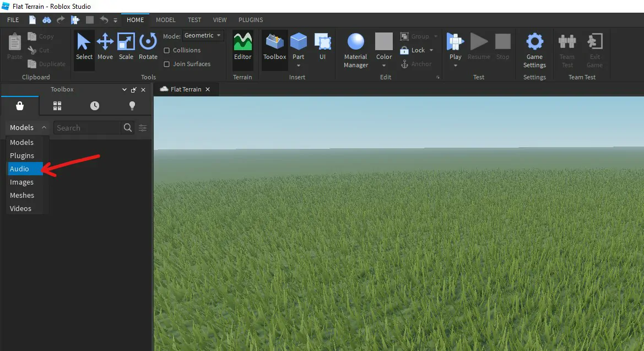
Task: Activate the Rotate tool
Action: pyautogui.click(x=148, y=47)
